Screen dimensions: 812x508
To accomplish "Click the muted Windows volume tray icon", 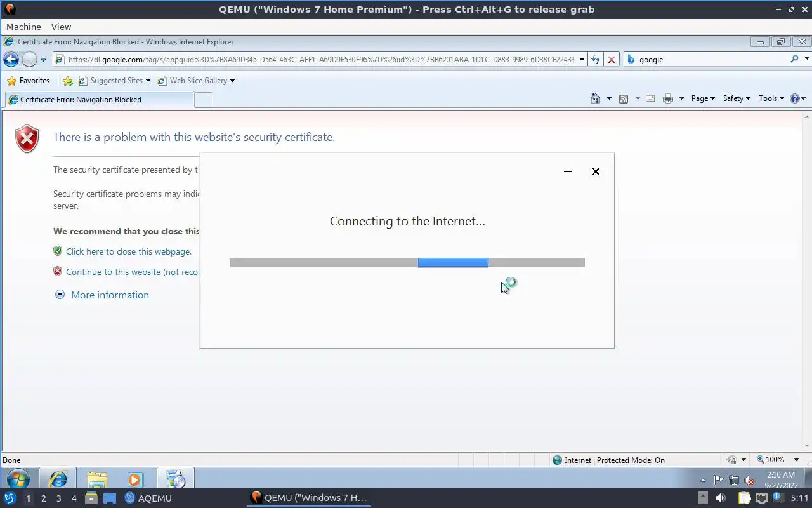I will (749, 480).
